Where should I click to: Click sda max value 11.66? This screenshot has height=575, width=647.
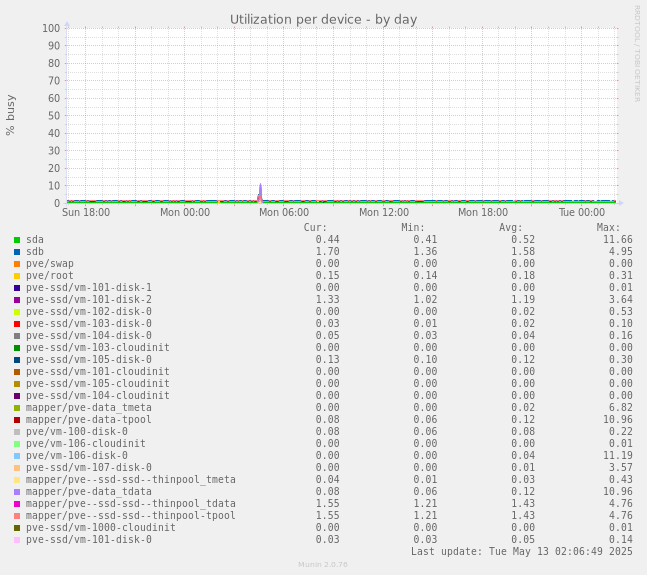point(618,240)
